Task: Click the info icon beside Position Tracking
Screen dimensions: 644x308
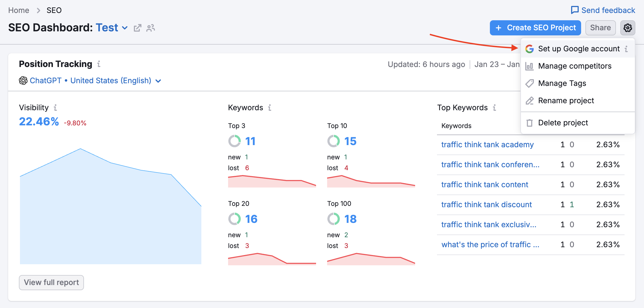Action: tap(99, 64)
